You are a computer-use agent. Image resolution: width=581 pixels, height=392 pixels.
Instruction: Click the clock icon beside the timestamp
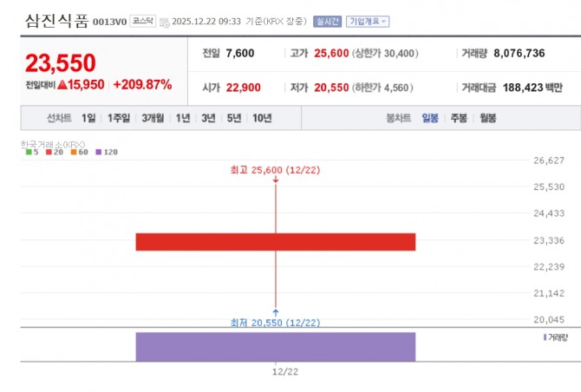(165, 22)
